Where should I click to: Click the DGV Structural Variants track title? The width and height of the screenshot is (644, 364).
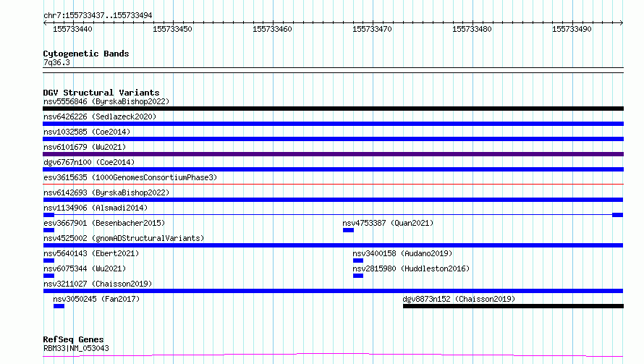point(101,93)
